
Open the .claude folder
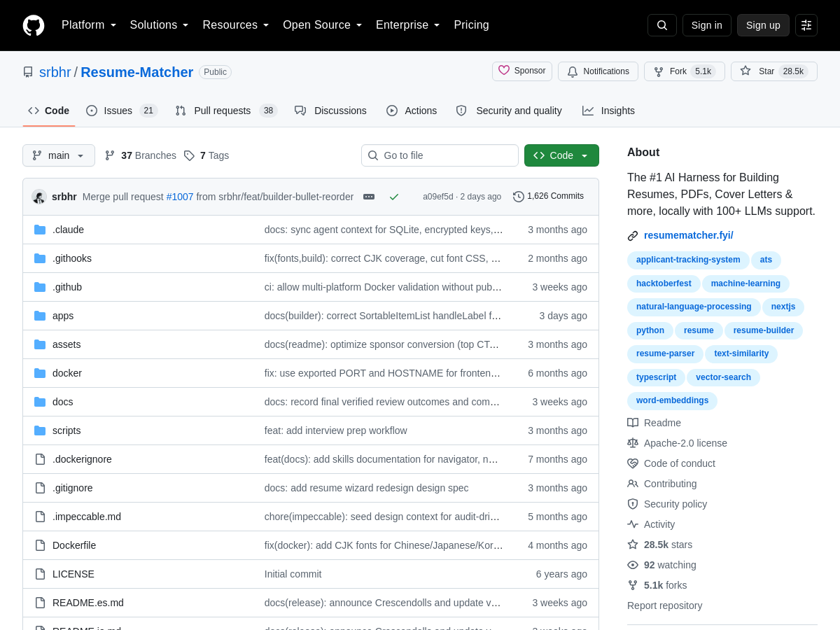click(x=68, y=230)
